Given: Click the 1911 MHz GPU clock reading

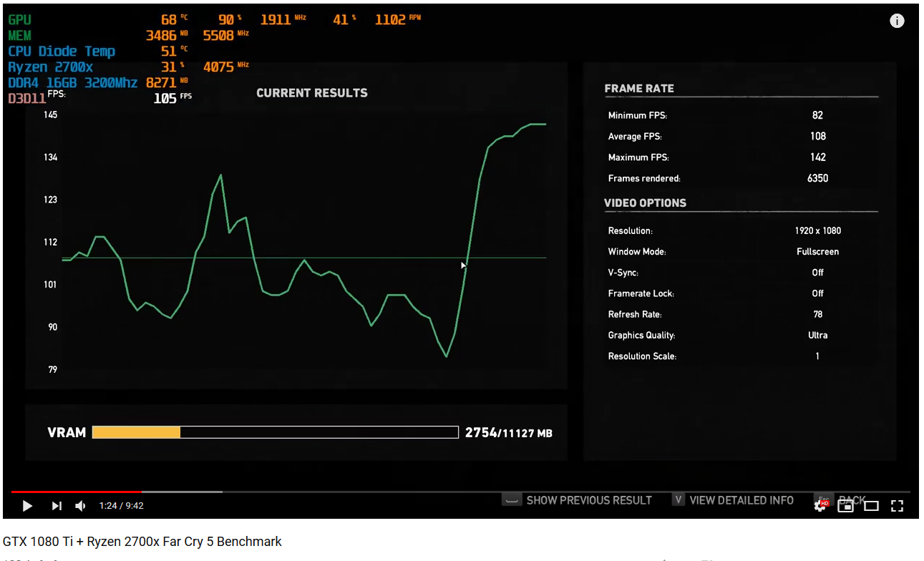Looking at the screenshot, I should click(283, 20).
